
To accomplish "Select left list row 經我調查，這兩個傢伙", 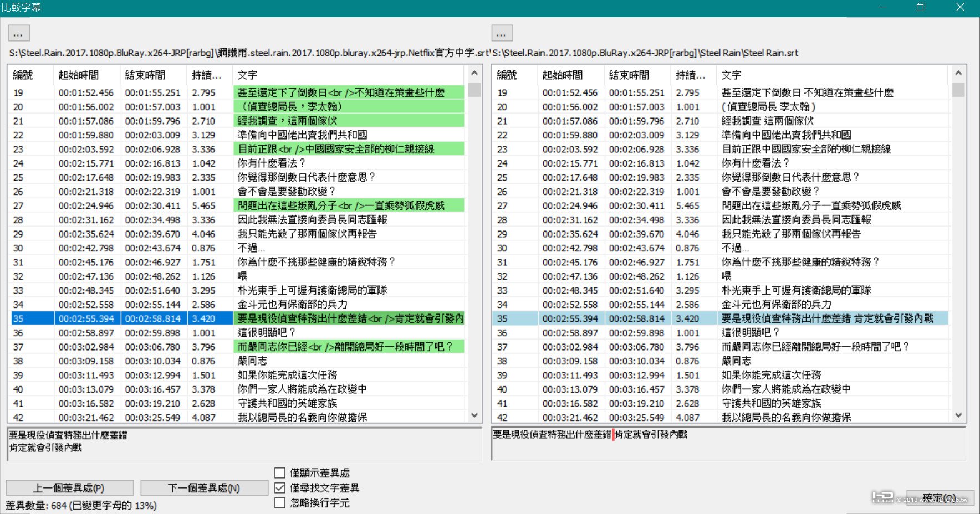I will click(237, 121).
